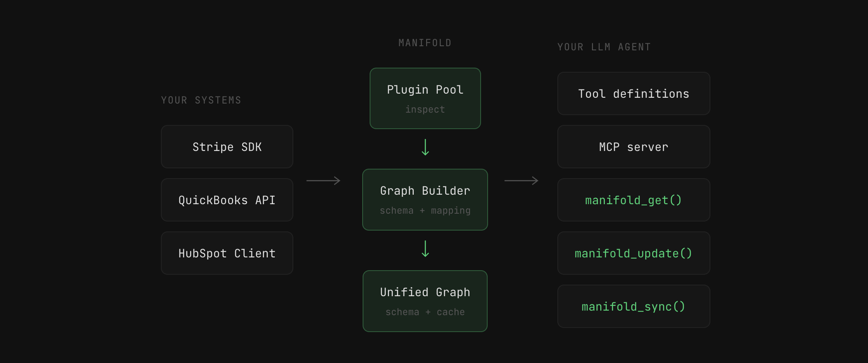Click the manifold_sync() function box
868x363 pixels.
[x=634, y=306]
